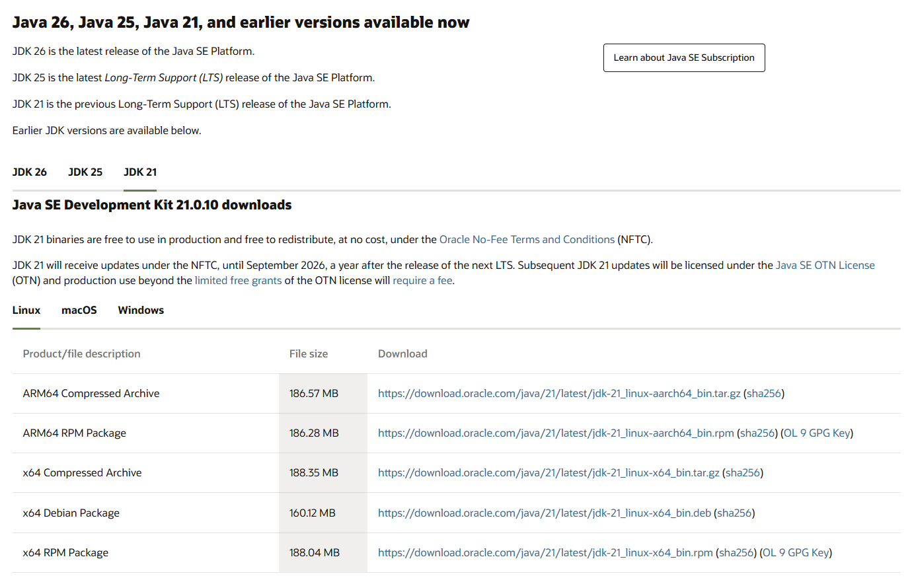Screen dimensions: 914x588
Task: Open Oracle No-Fee Terms and Conditions link
Action: tap(527, 240)
